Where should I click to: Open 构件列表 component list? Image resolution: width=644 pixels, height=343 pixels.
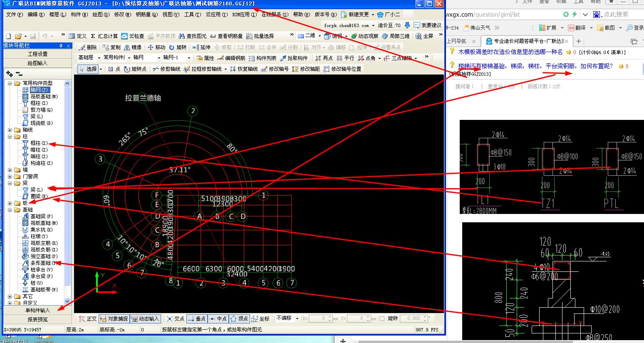coord(263,58)
